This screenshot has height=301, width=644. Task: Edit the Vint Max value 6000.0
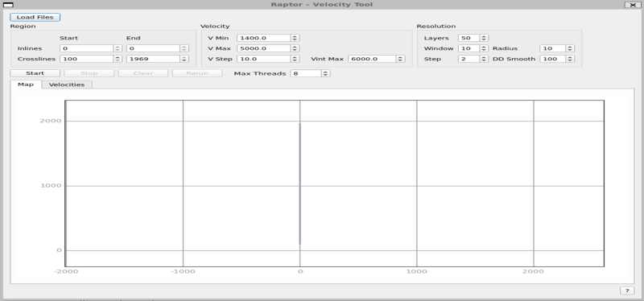[372, 59]
